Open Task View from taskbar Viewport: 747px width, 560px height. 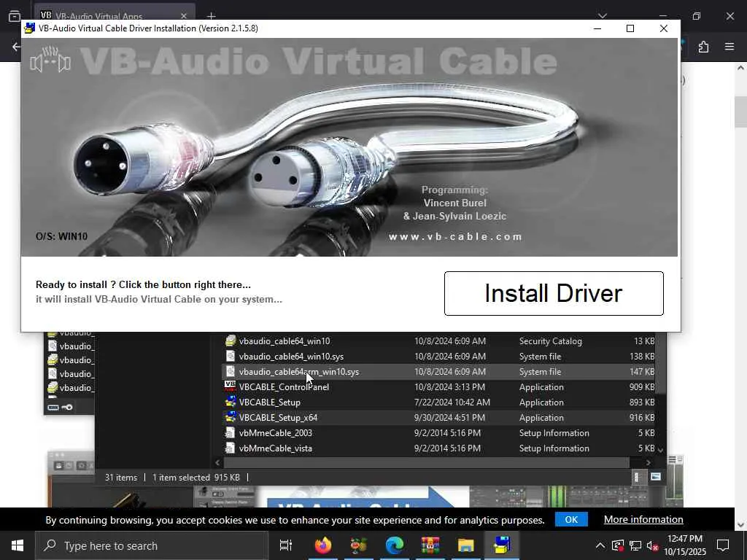[x=286, y=545]
